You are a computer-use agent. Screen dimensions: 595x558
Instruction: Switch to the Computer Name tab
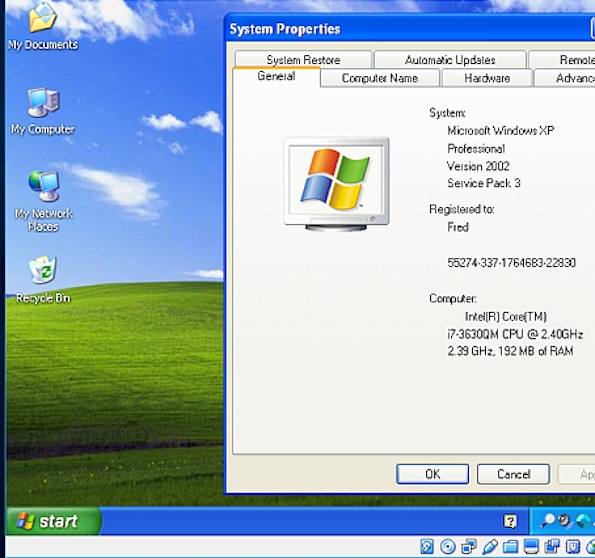coord(380,78)
